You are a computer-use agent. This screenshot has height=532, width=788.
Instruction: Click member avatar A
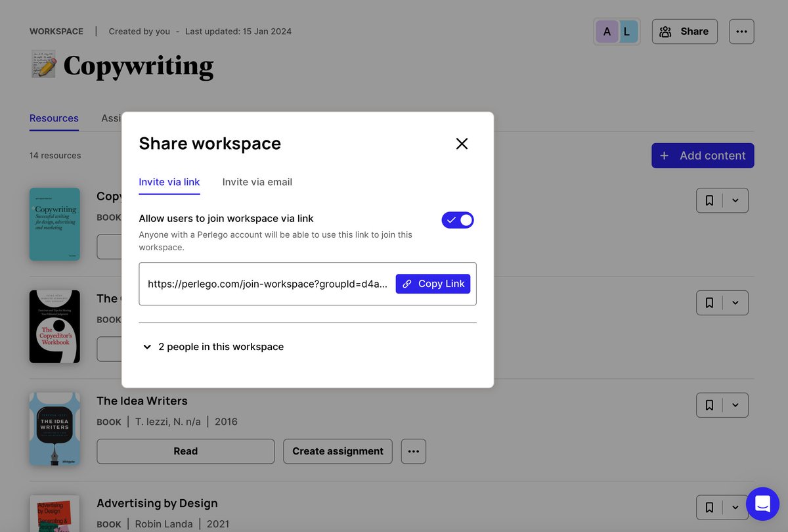[607, 32]
